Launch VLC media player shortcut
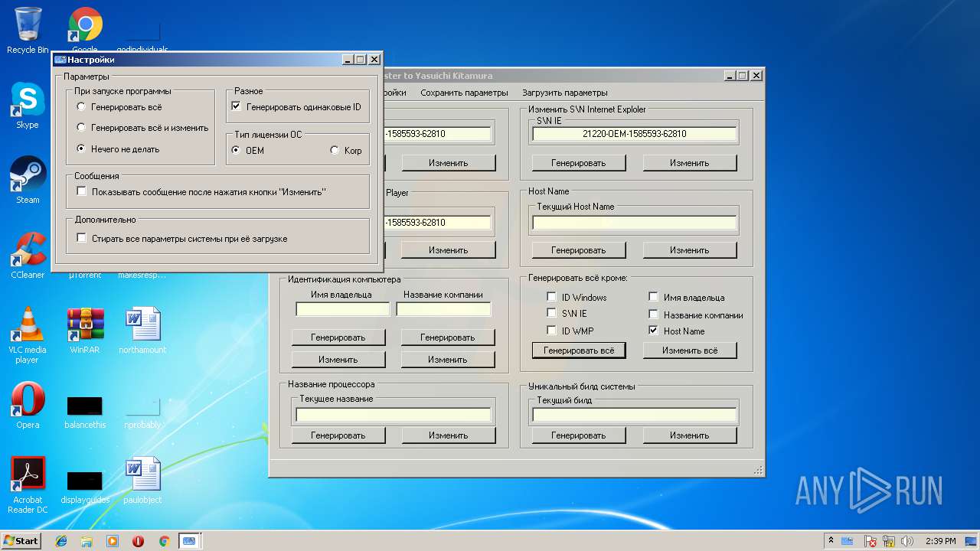The height and width of the screenshot is (551, 980). coord(28,335)
